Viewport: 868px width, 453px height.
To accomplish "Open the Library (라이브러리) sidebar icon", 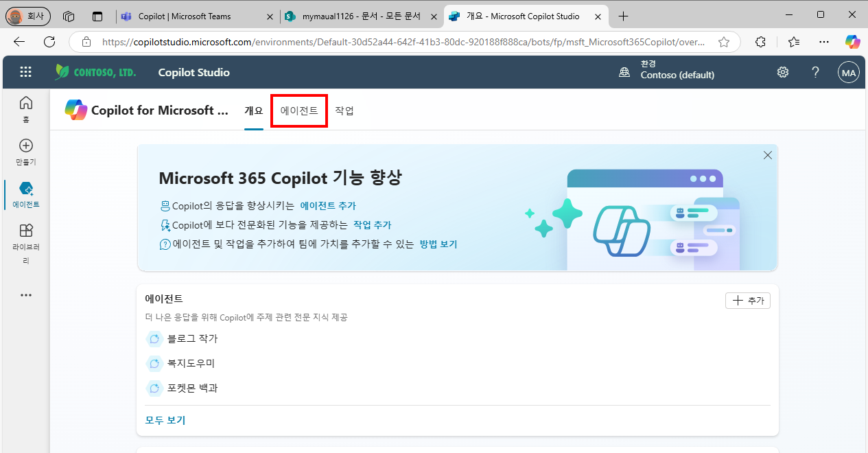I will [x=26, y=244].
